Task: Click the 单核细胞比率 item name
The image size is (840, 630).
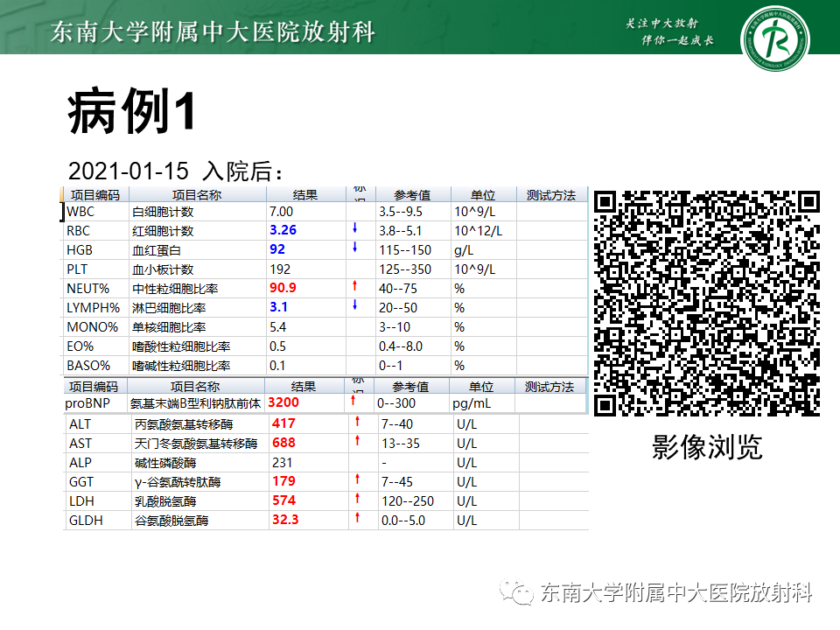Action: [x=169, y=328]
